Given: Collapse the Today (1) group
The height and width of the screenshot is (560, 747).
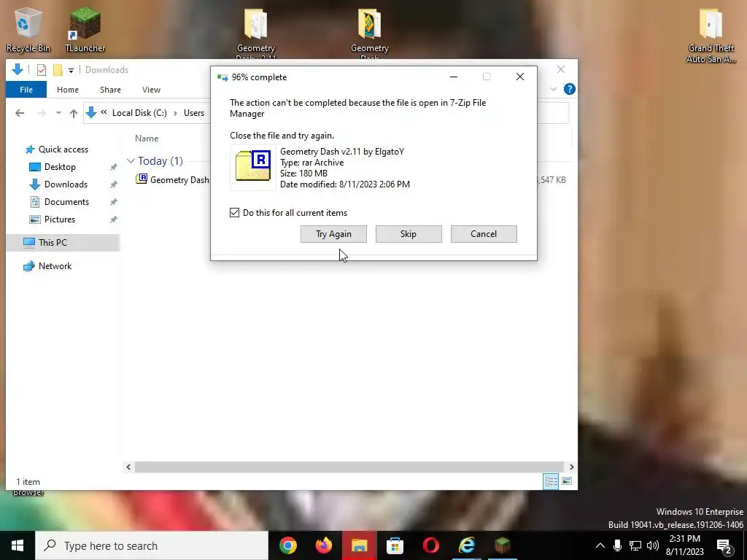Looking at the screenshot, I should [x=131, y=161].
